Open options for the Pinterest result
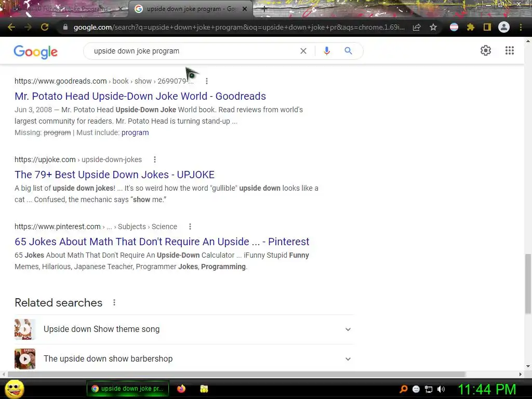This screenshot has width=532, height=399. [x=190, y=227]
